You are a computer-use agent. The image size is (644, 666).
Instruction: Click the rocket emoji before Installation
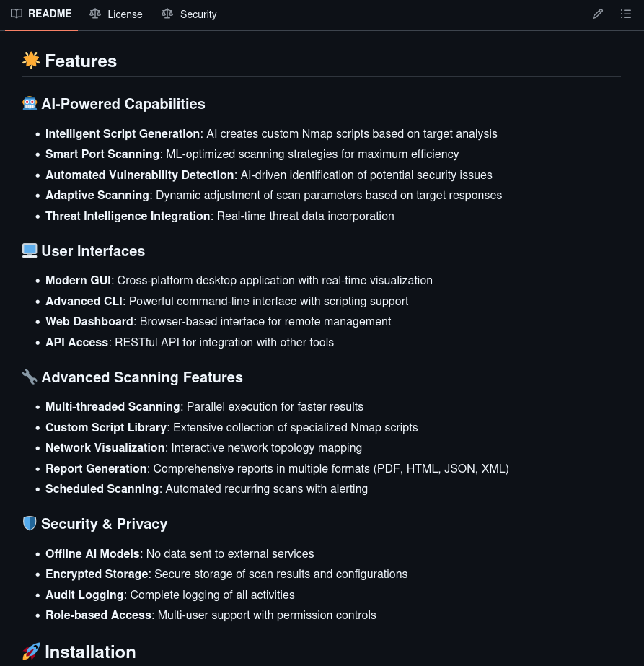pos(31,652)
